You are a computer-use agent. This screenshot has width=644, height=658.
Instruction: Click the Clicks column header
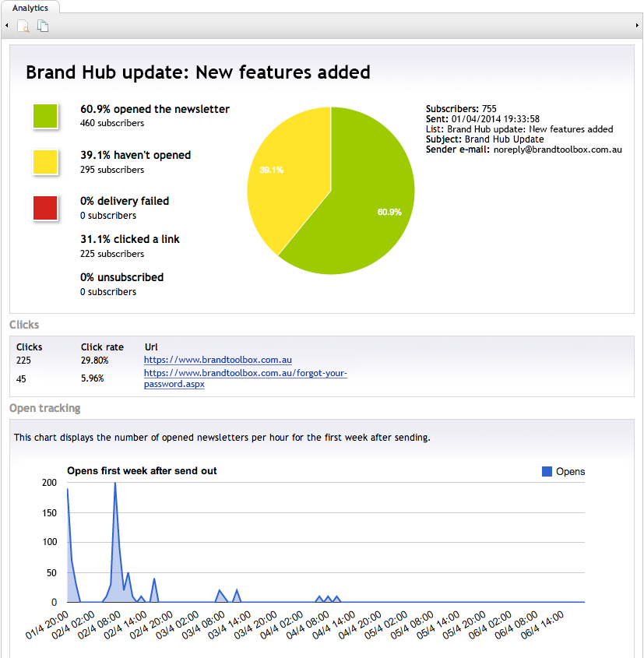30,347
